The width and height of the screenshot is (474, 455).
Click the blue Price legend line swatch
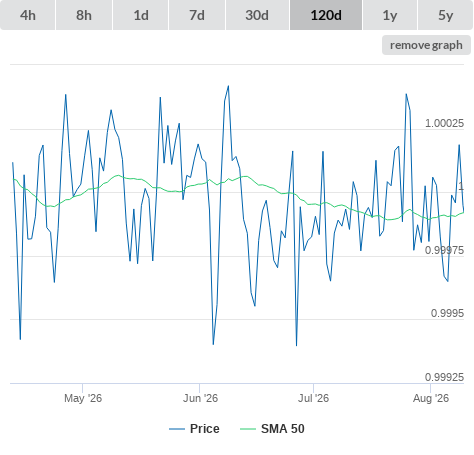(x=177, y=429)
